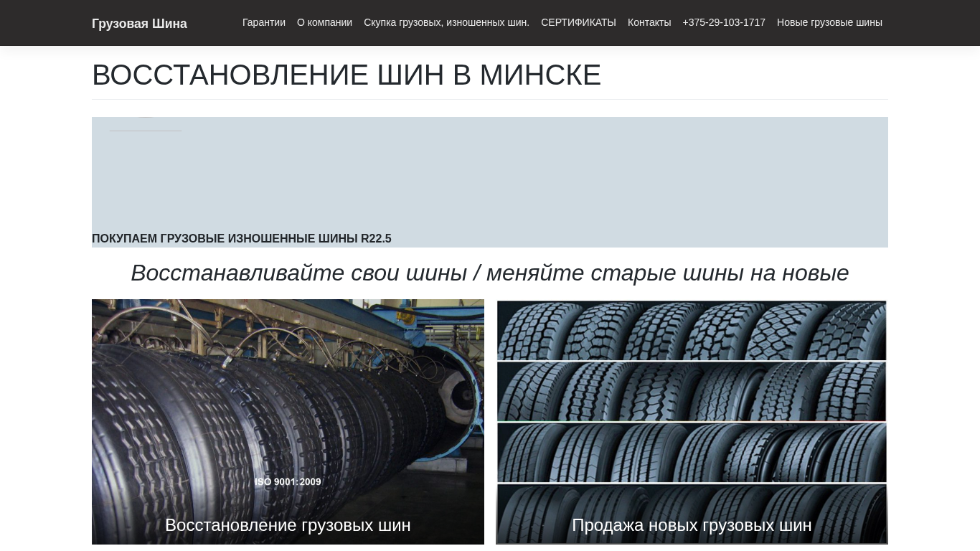Image resolution: width=980 pixels, height=551 pixels.
Task: Click the phone number +375-29-103-1717
Action: (724, 22)
